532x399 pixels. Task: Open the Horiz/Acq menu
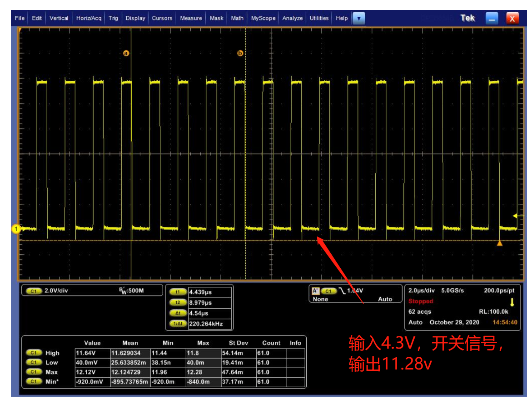tap(89, 18)
